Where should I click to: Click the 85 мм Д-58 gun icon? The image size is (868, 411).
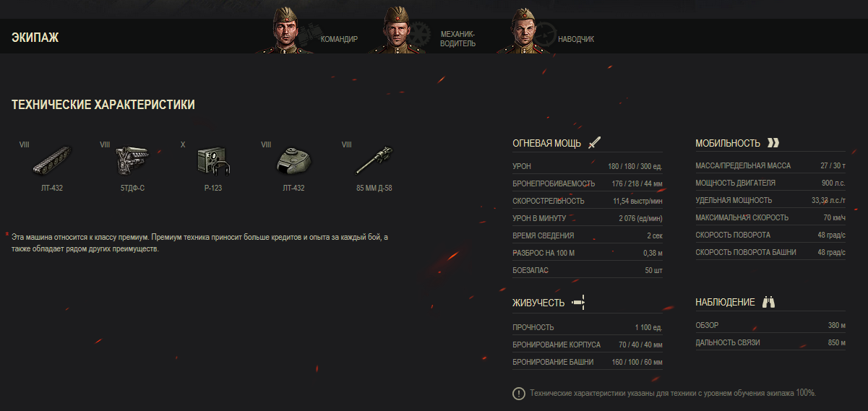pos(375,160)
